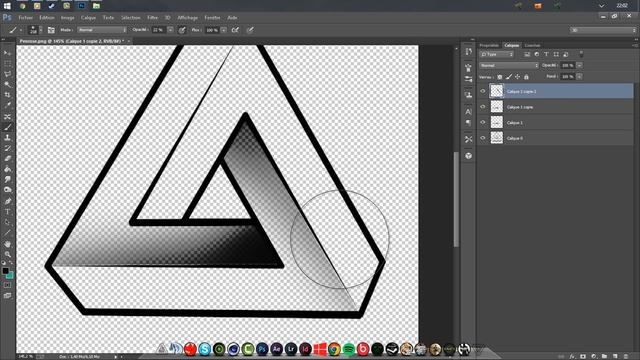Enable airbrush mode in options bar
Viewport: 640px width, 360px height.
pyautogui.click(x=235, y=30)
